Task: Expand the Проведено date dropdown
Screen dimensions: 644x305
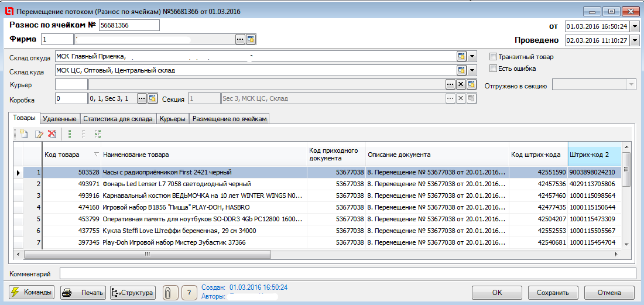Action: (x=633, y=40)
